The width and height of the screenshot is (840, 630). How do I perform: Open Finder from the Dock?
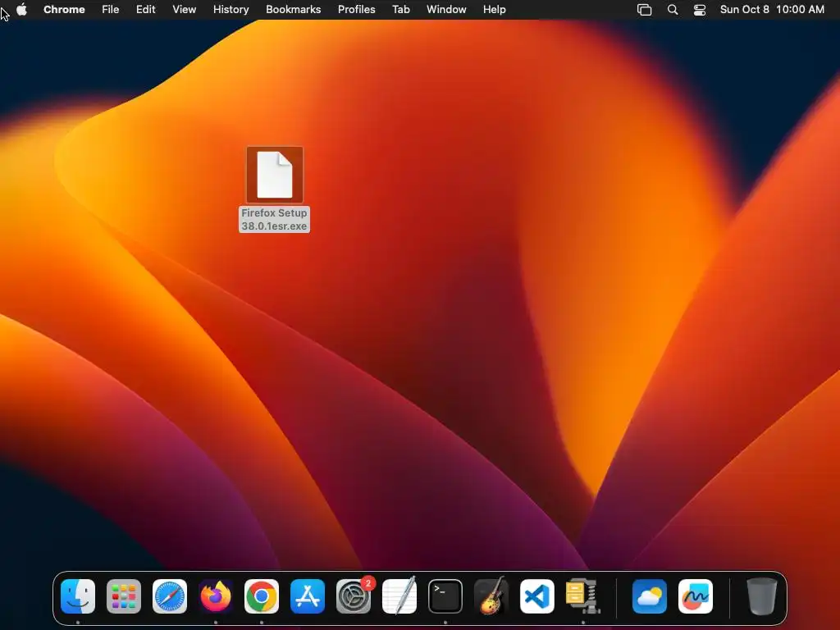point(78,596)
